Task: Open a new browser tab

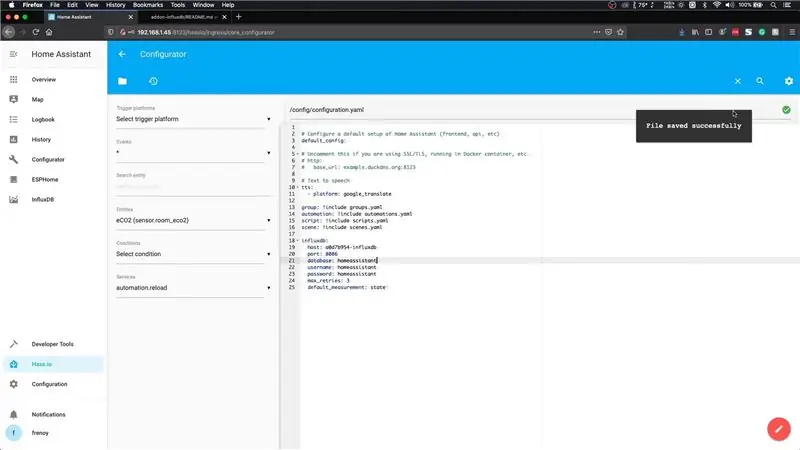Action: 238,17
